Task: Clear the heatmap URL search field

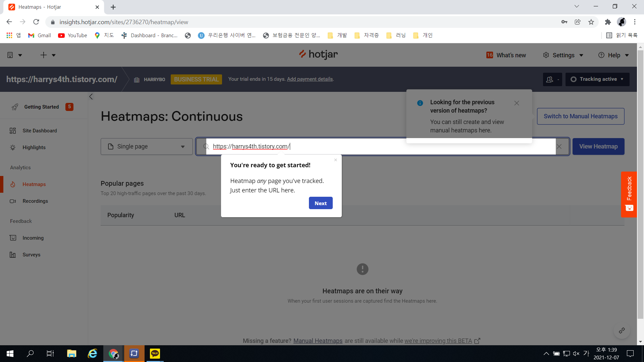Action: tap(559, 146)
